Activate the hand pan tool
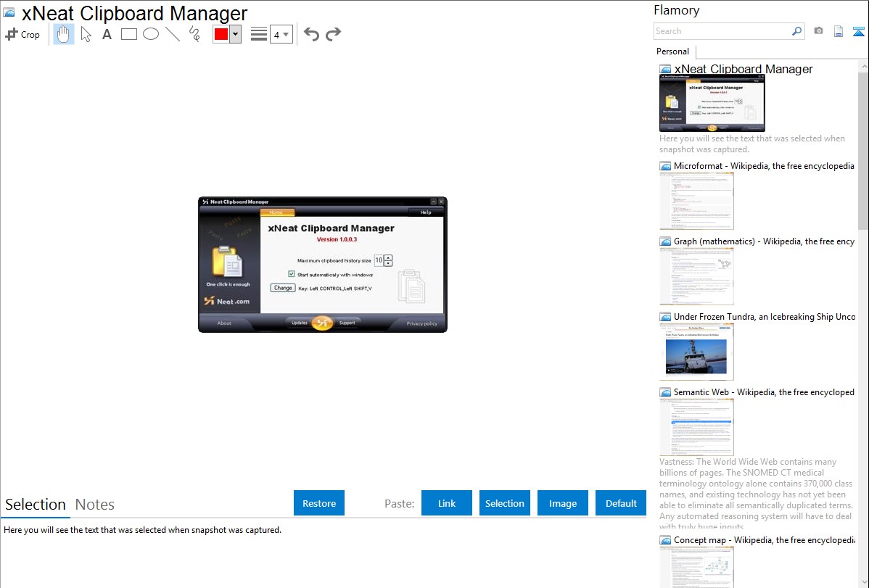 (x=63, y=34)
